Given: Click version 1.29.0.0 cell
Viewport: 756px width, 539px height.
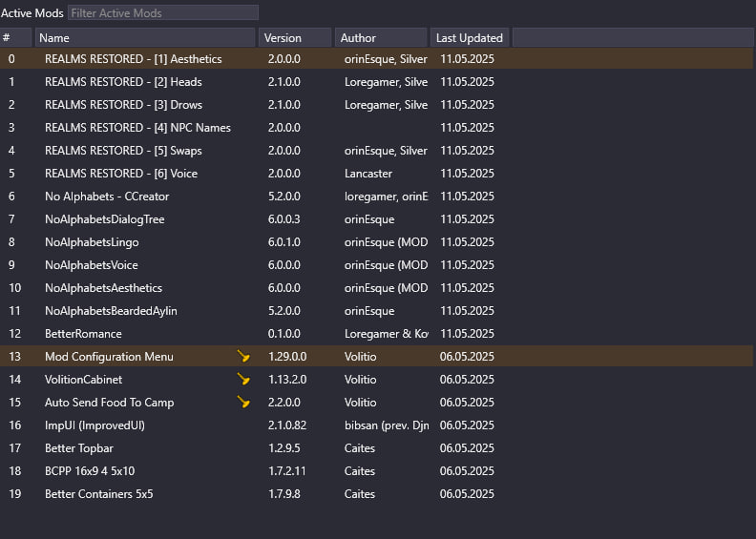Looking at the screenshot, I should [287, 357].
